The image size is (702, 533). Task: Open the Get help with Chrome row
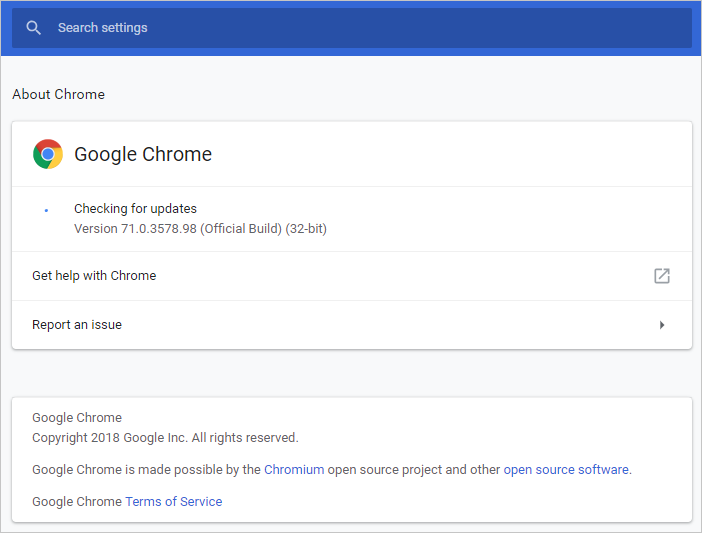pos(300,276)
